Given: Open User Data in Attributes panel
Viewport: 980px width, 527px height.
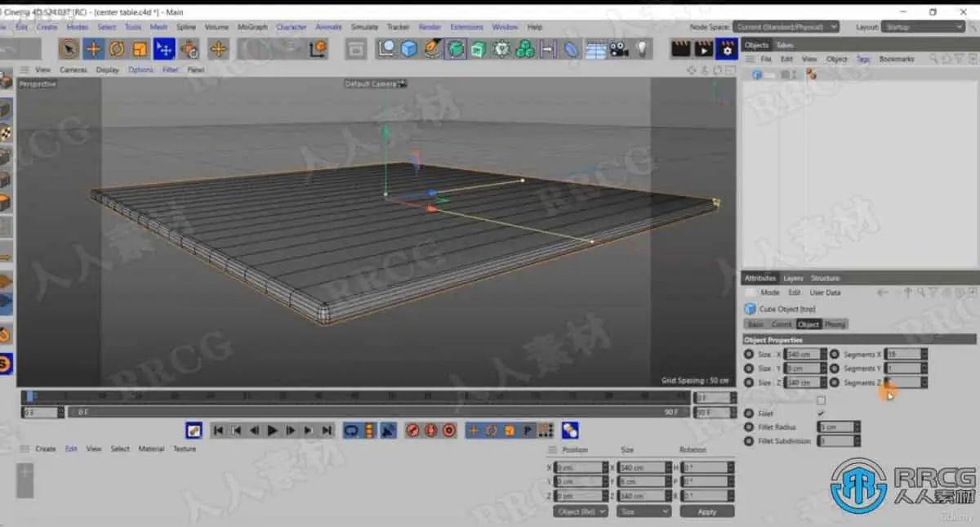Looking at the screenshot, I should click(x=825, y=293).
